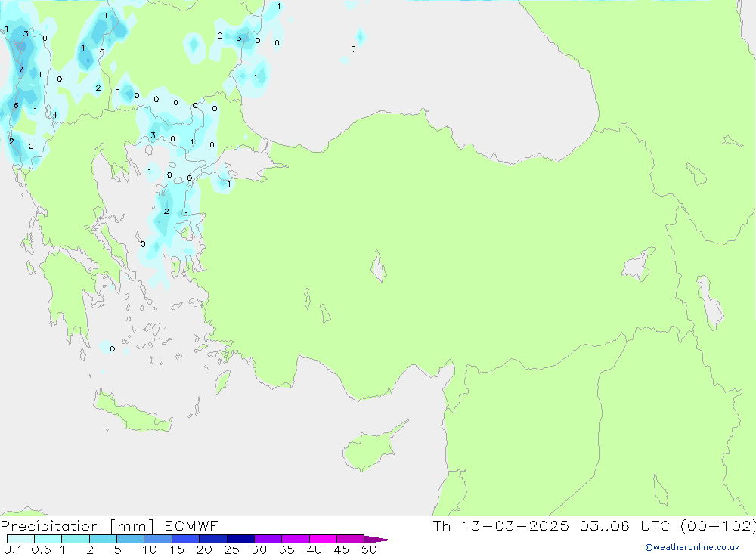Viewport: 756px width, 554px height.
Task: Select the 10–15 mm legend swatch
Action: (158, 539)
